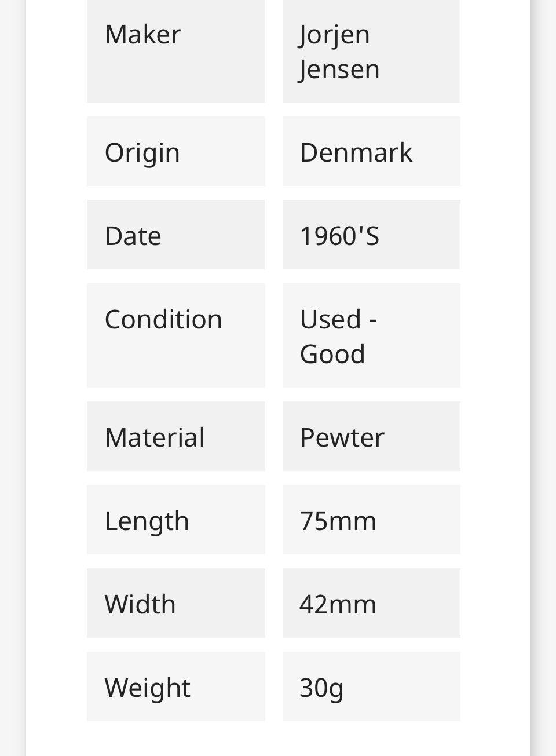Select the word Jensen in maker value

(x=339, y=70)
